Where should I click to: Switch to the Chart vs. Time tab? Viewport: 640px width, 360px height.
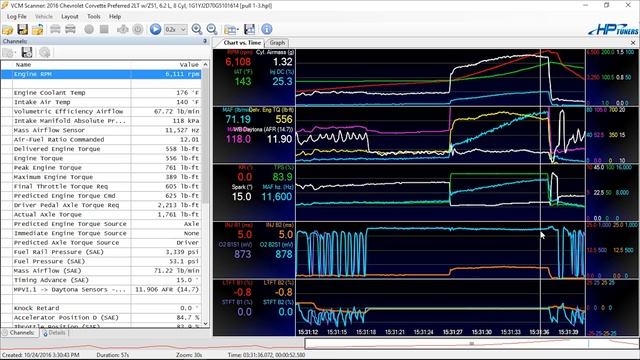(242, 43)
